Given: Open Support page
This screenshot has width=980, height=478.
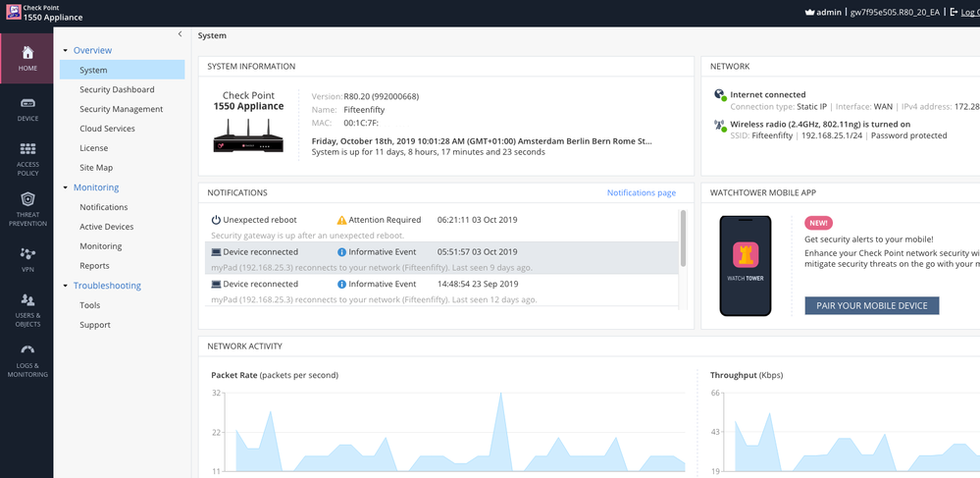Looking at the screenshot, I should coord(95,325).
